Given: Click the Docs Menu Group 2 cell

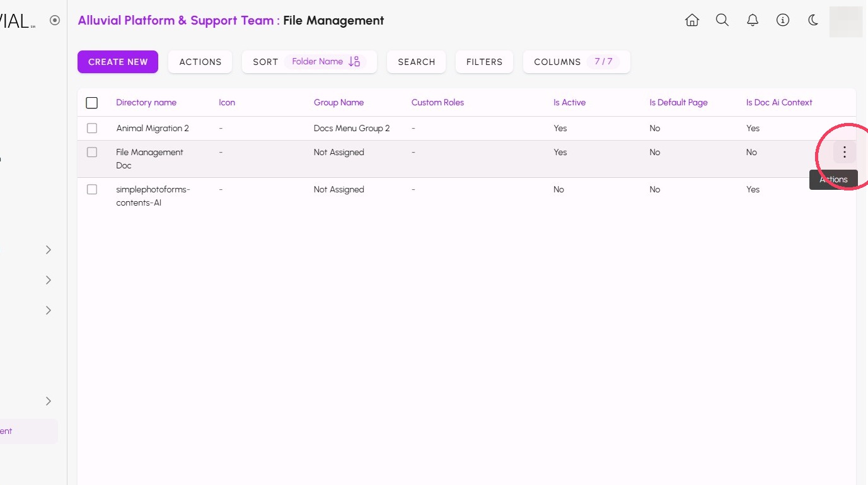Looking at the screenshot, I should pos(352,128).
